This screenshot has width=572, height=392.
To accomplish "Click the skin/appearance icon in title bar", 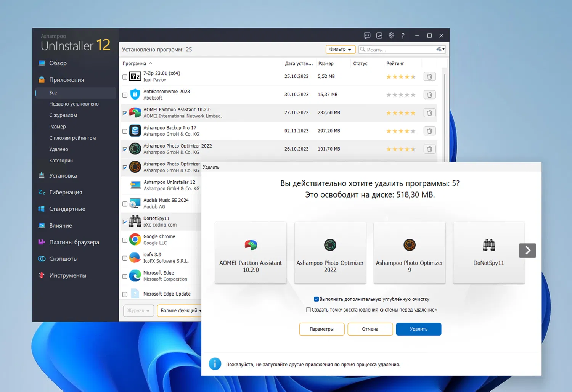I will 379,35.
